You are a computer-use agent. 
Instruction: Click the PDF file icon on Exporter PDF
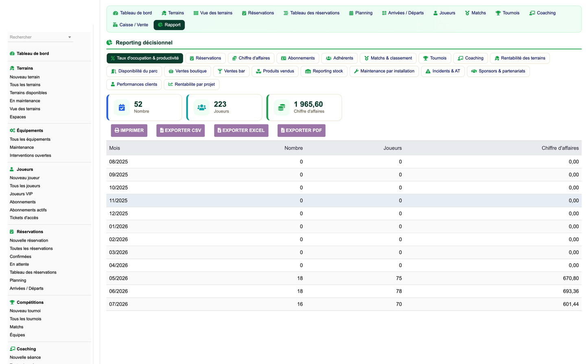click(283, 131)
